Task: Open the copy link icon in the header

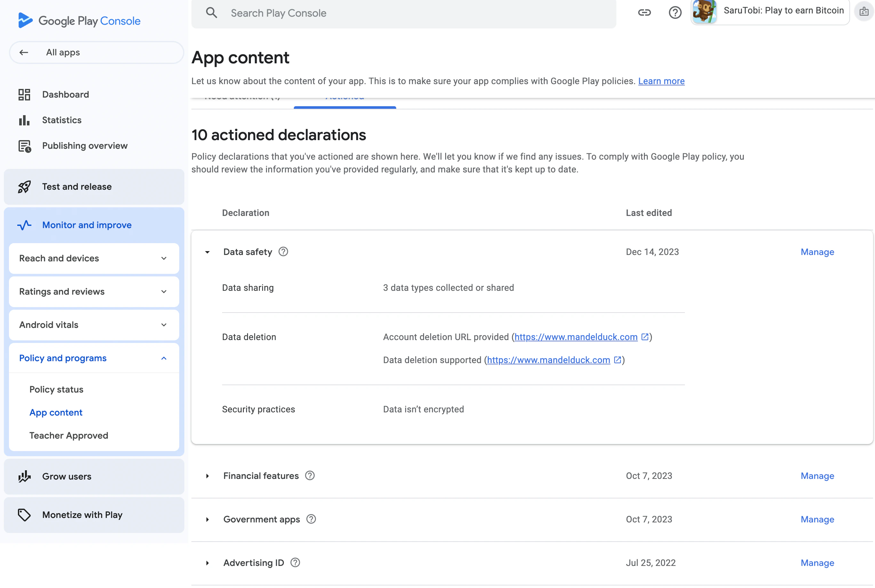Action: (645, 12)
